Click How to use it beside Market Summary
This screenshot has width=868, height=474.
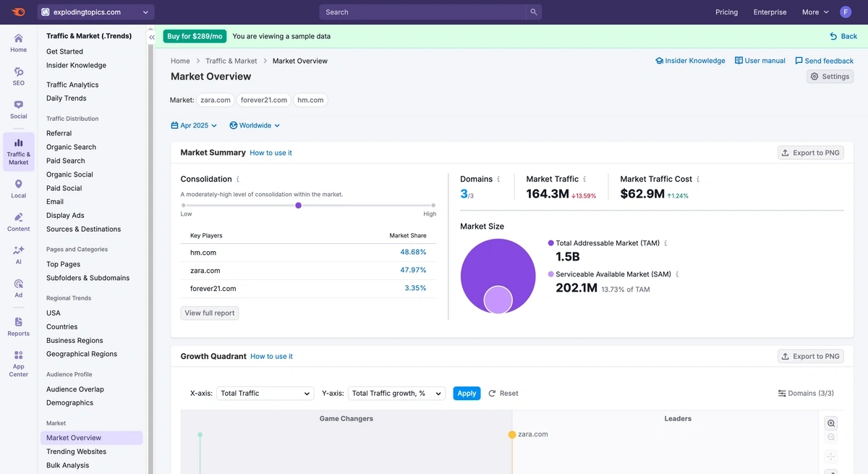(x=271, y=153)
